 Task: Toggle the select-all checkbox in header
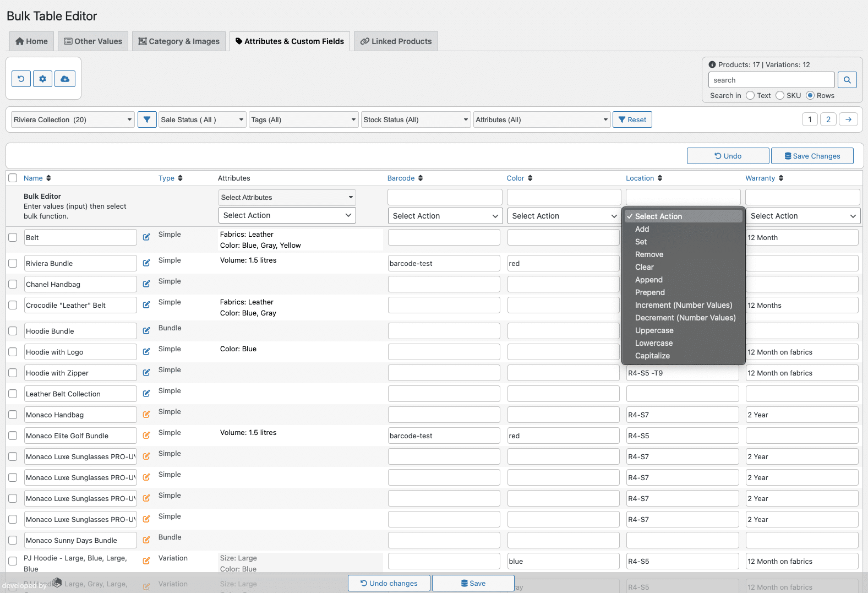click(13, 178)
